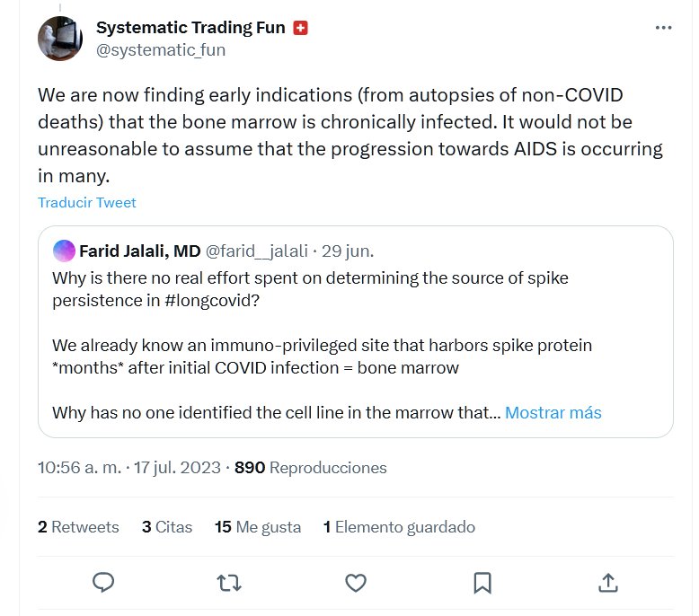Open Systematic Trading Fun profile picture

pyautogui.click(x=60, y=39)
